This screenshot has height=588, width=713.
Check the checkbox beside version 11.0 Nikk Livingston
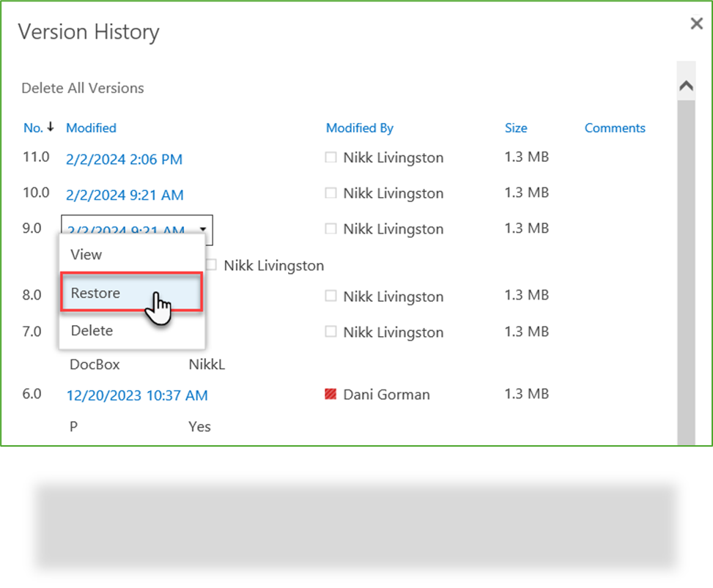[330, 157]
